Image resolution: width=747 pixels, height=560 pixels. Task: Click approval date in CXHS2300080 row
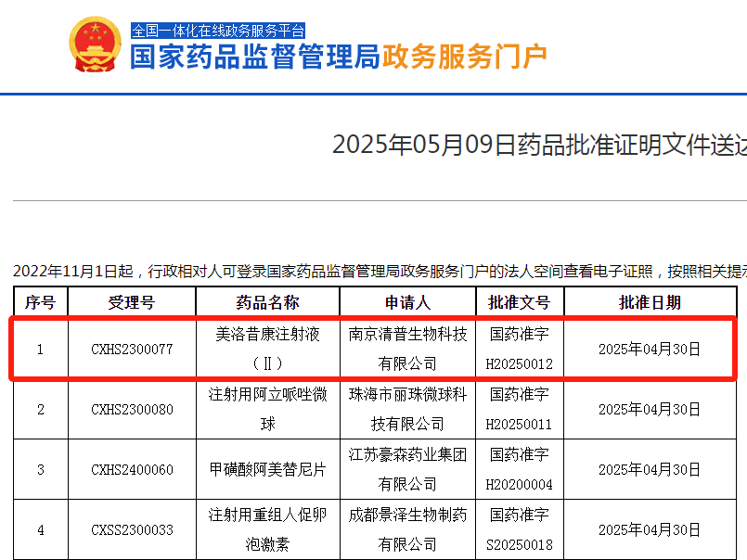(x=650, y=410)
